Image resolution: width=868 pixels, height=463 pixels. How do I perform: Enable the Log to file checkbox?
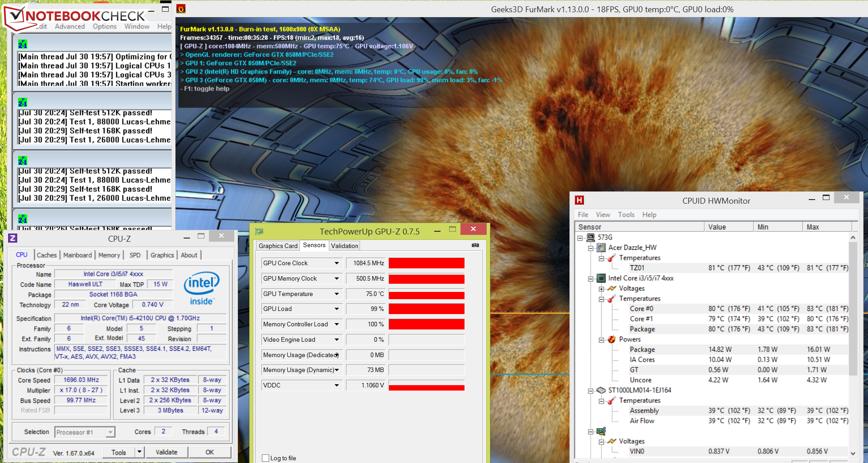266,458
